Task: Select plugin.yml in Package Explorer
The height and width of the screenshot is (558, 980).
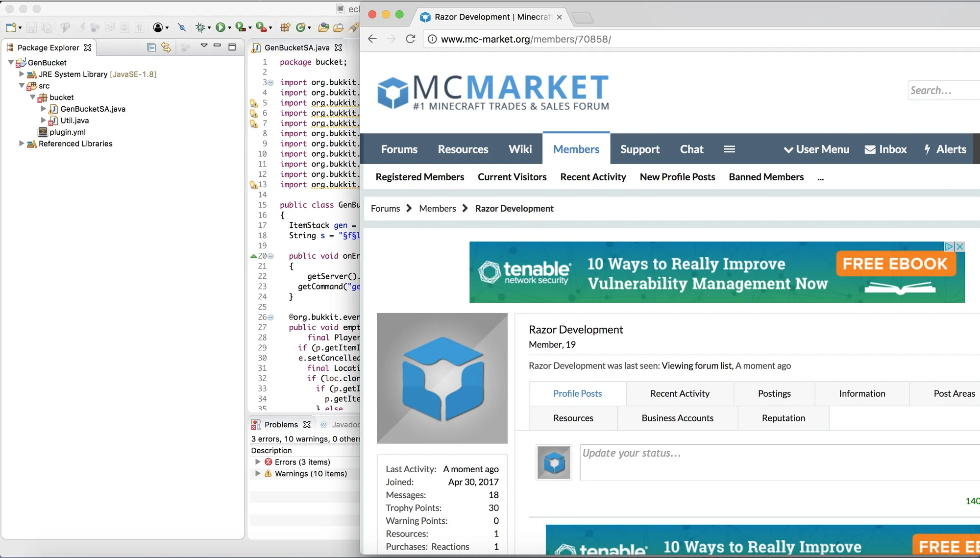Action: (x=68, y=132)
